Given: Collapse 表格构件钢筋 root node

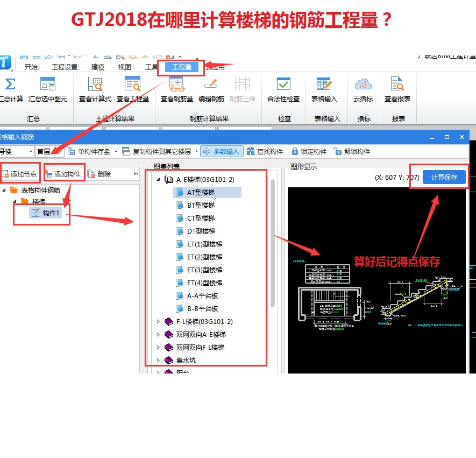Looking at the screenshot, I should (x=4, y=190).
